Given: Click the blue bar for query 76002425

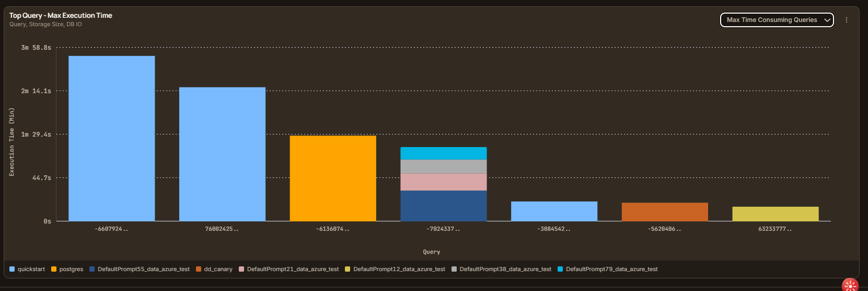Looking at the screenshot, I should [222, 154].
